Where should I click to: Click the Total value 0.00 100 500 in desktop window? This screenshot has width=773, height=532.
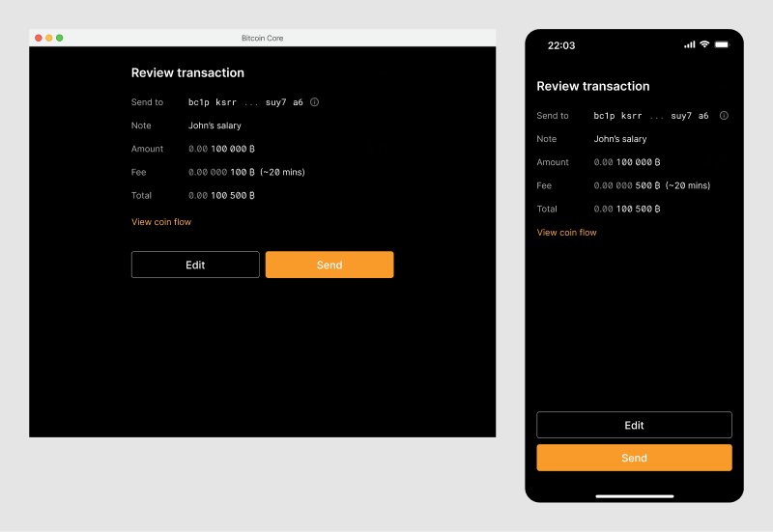point(221,196)
